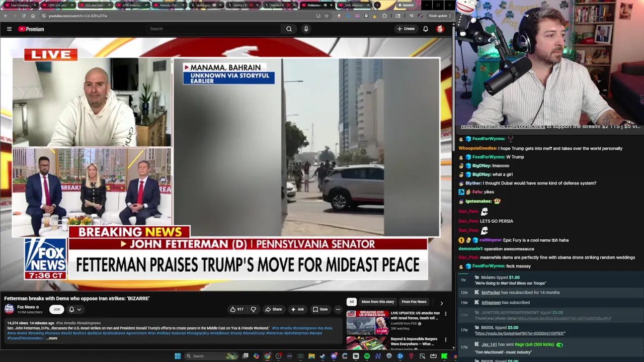Expand description with ...more
Screen dimensions: 644x362
tap(52, 338)
